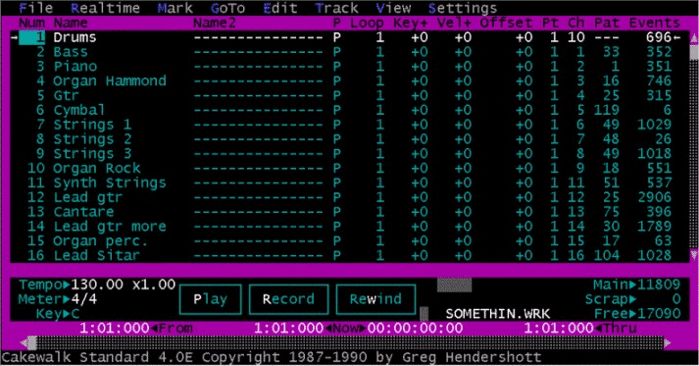Viewport: 699px width, 366px height.
Task: Toggle play status P of Bass track
Action: (337, 52)
